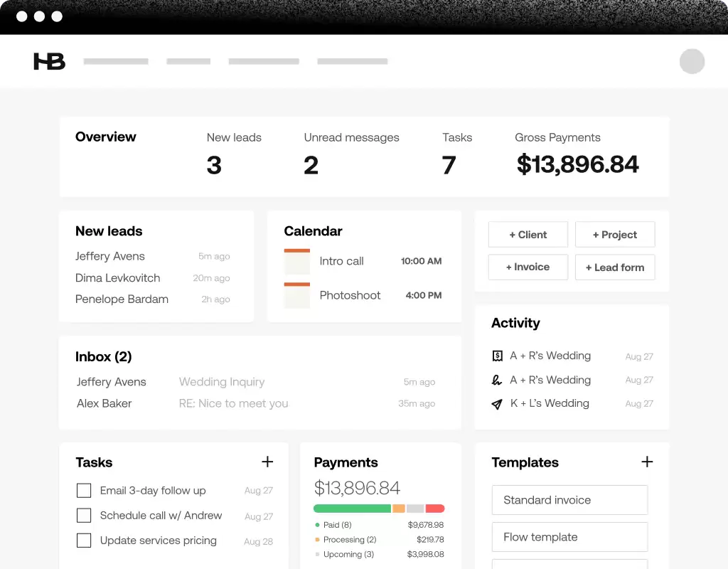Screen dimensions: 728x569
Task: Select the Flow template
Action: (569, 537)
